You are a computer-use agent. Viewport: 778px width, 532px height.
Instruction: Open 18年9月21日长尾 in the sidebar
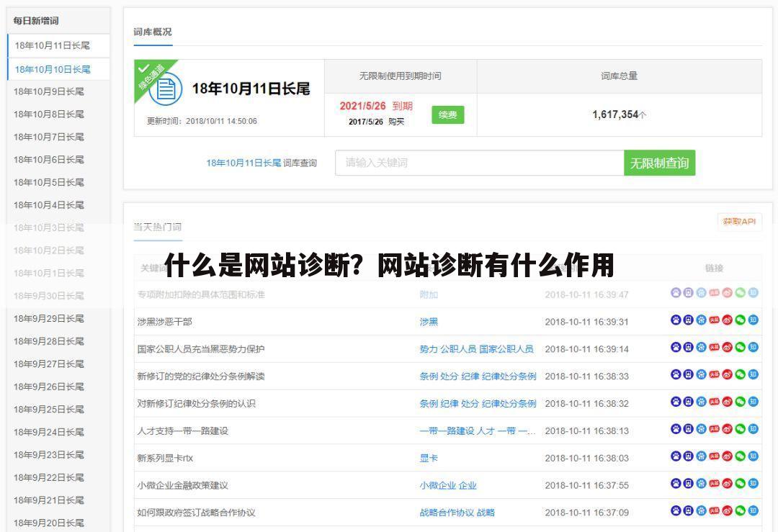[49, 500]
